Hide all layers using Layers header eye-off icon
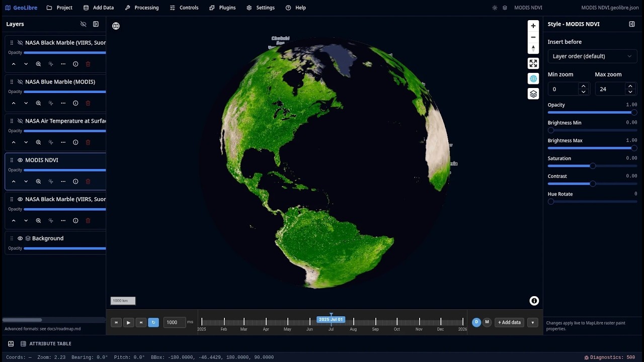 coord(84,24)
